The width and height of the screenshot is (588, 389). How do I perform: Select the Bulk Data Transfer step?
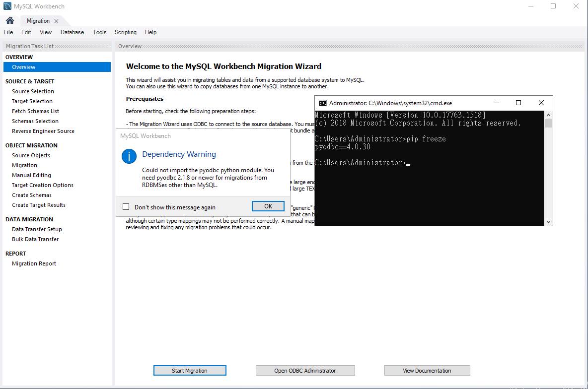pos(36,239)
